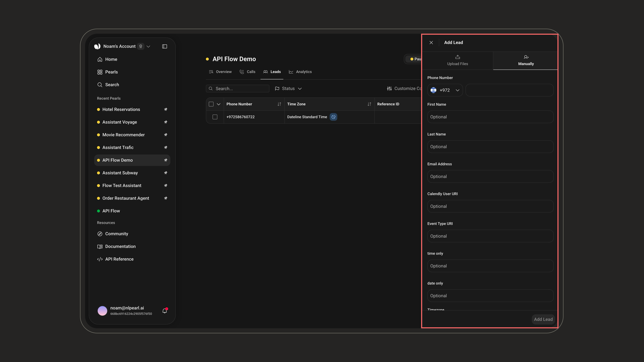Unpin Assistant Trafic pearl

point(166,147)
